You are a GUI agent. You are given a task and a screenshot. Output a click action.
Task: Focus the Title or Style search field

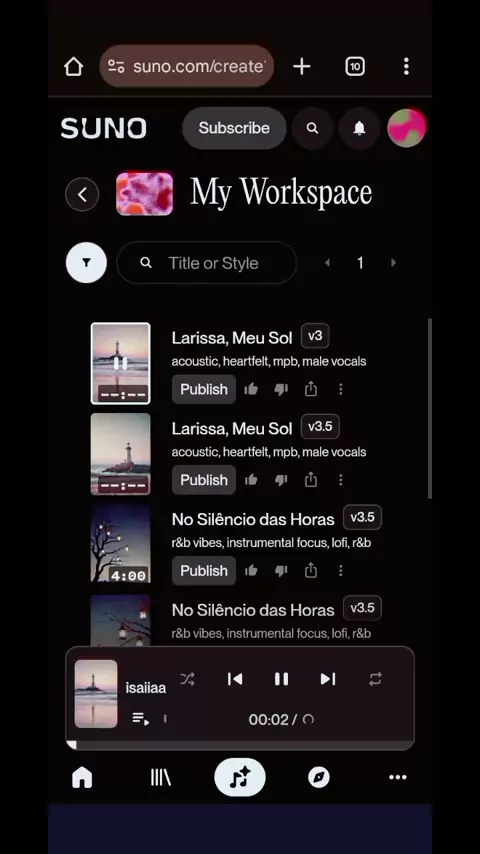click(x=206, y=263)
